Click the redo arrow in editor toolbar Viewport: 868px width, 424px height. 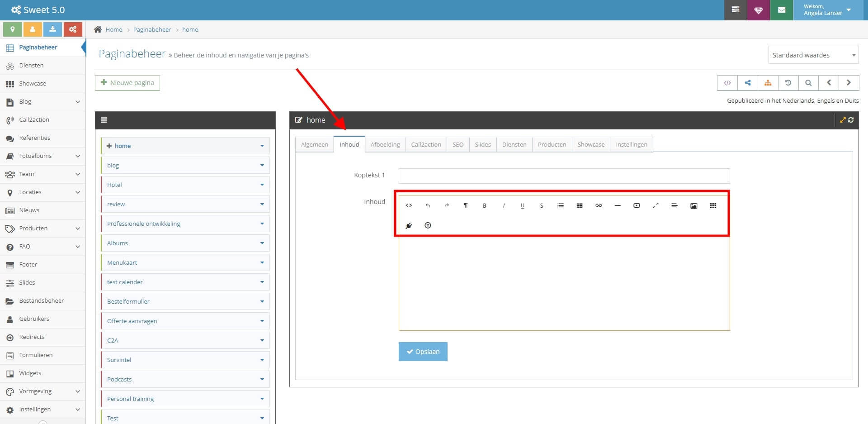[x=447, y=205]
